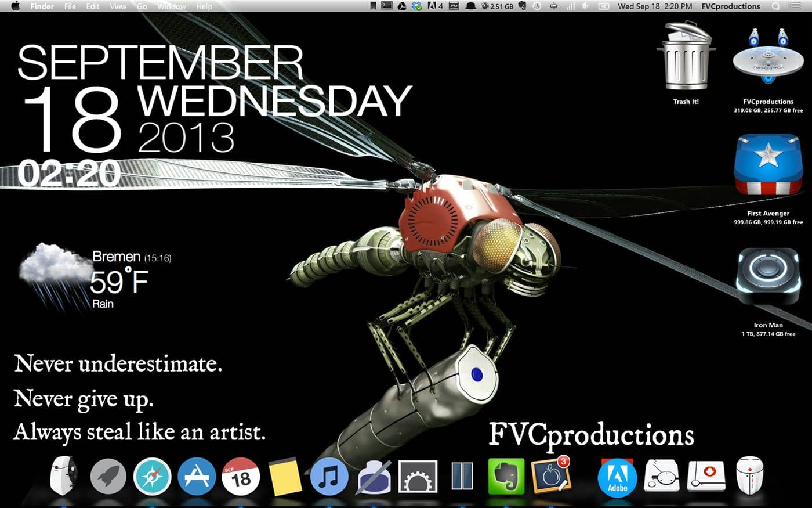Open the File menu
812x508 pixels.
point(70,6)
